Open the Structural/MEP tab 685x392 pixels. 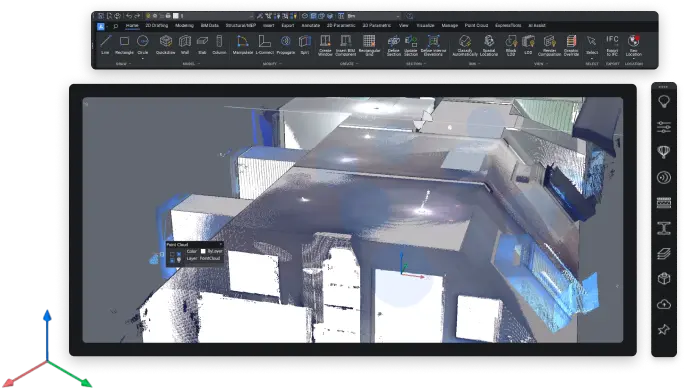pyautogui.click(x=241, y=25)
